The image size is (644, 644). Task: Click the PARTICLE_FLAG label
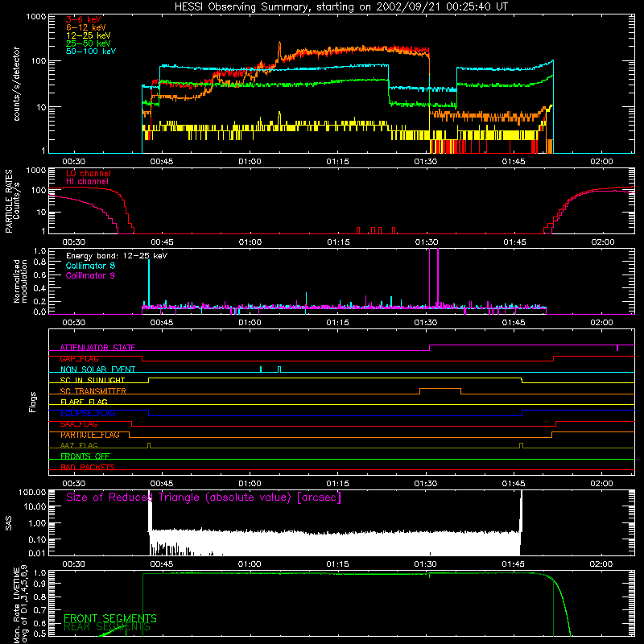click(x=90, y=435)
